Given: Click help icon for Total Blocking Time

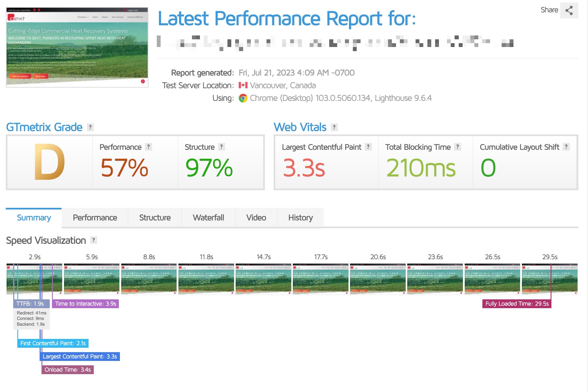Looking at the screenshot, I should coord(457,147).
